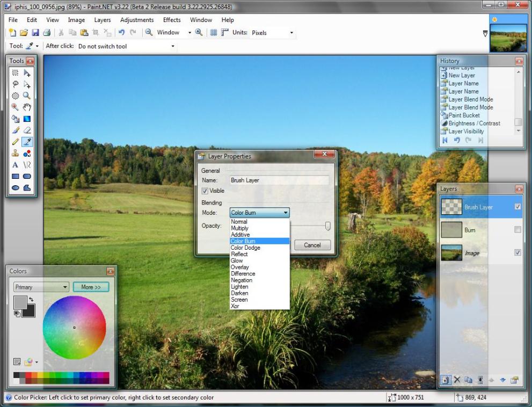The height and width of the screenshot is (407, 532).
Task: Select the Paint Bucket tool
Action: tap(16, 119)
